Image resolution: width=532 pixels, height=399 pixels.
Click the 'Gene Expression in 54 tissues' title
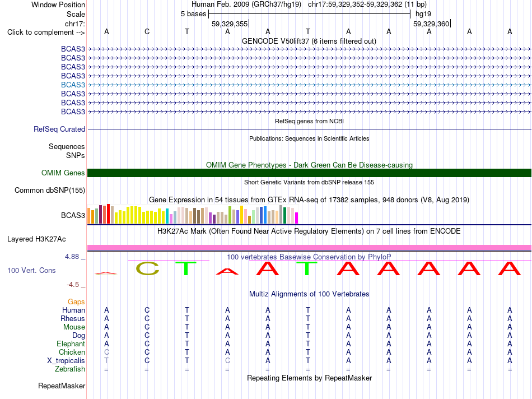click(309, 199)
